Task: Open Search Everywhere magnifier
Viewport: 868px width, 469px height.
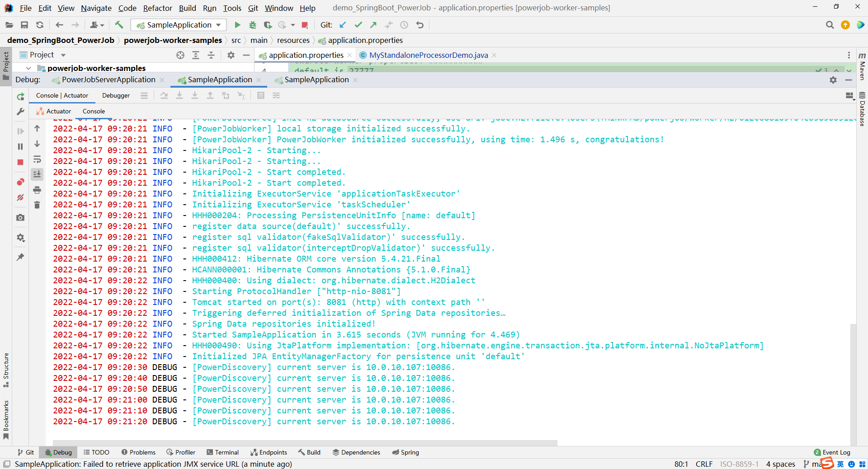Action: (x=830, y=25)
